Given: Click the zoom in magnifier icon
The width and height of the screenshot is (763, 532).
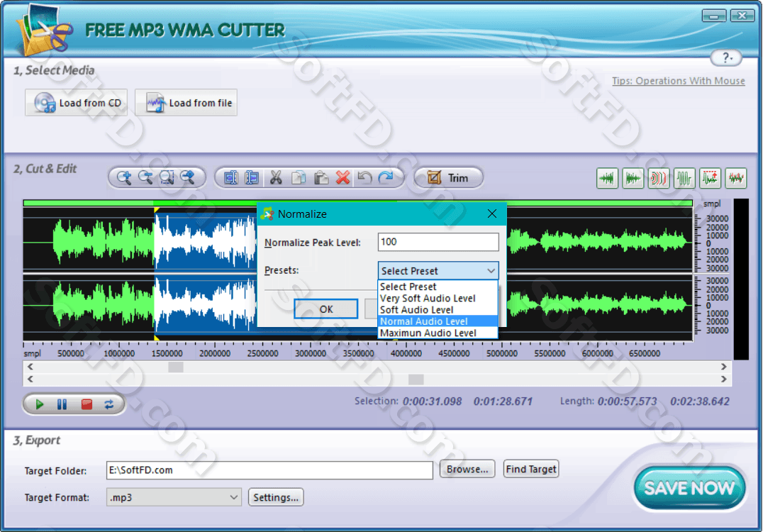Looking at the screenshot, I should click(124, 177).
